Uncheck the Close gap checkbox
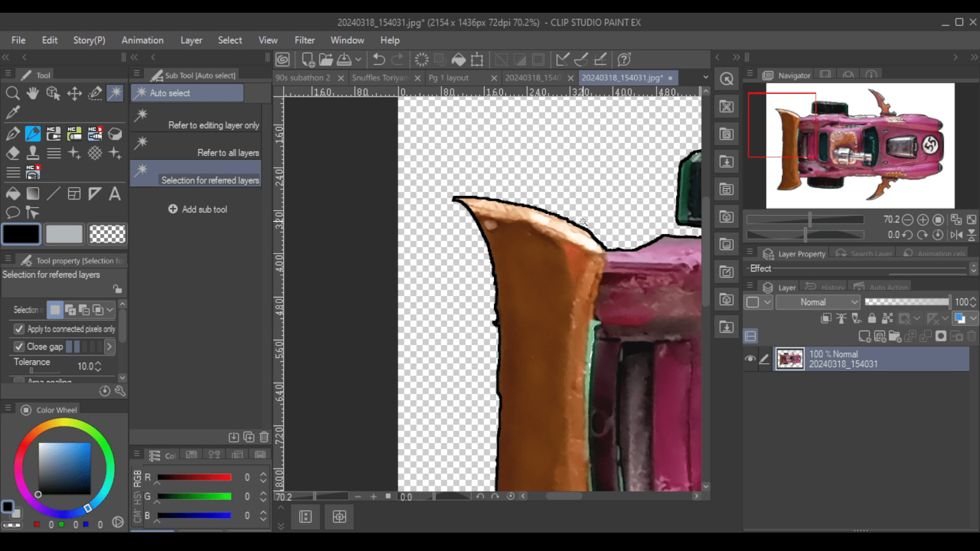This screenshot has height=551, width=980. (19, 346)
